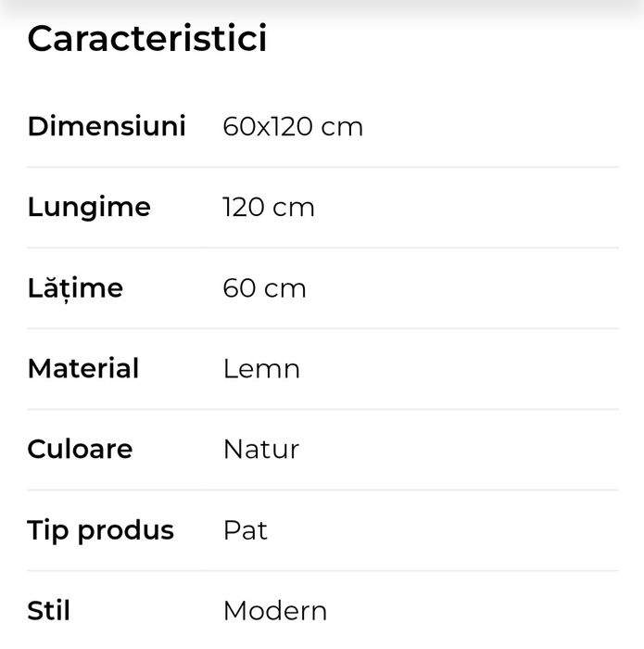
Task: Click the divider line below the Material row
Action: click(x=322, y=409)
